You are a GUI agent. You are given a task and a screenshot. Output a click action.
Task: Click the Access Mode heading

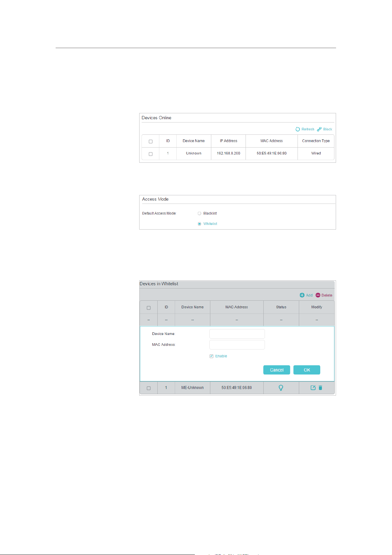pyautogui.click(x=155, y=199)
